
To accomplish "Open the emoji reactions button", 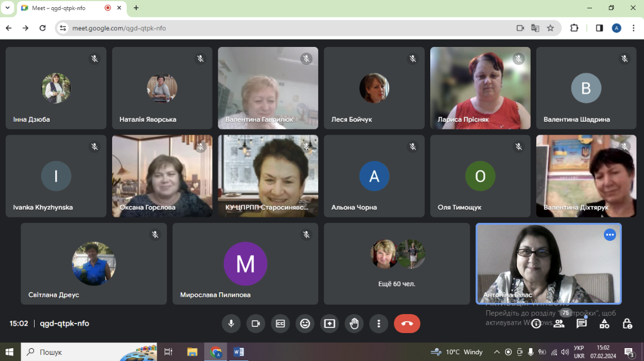I will (x=305, y=324).
